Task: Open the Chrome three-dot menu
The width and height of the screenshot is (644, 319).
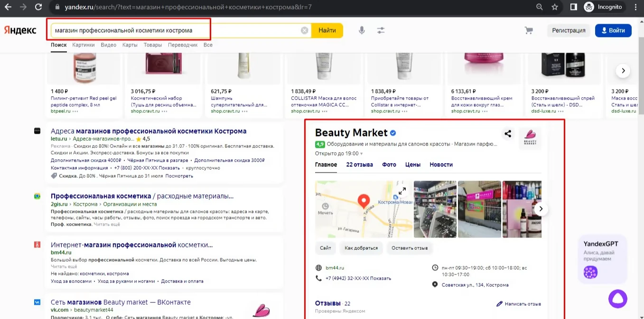Action: pyautogui.click(x=635, y=7)
